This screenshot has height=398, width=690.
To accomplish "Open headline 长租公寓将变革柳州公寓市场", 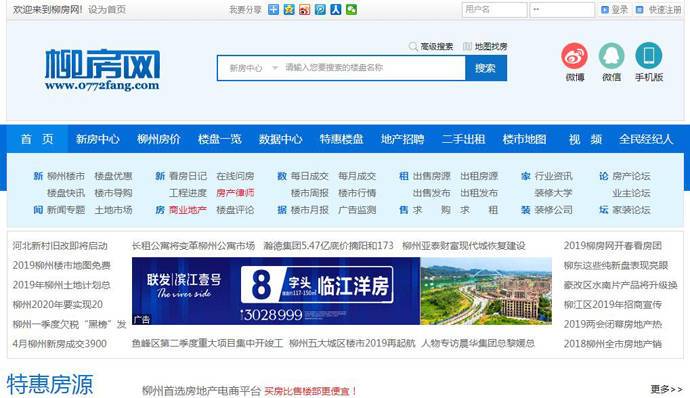I will pos(193,246).
